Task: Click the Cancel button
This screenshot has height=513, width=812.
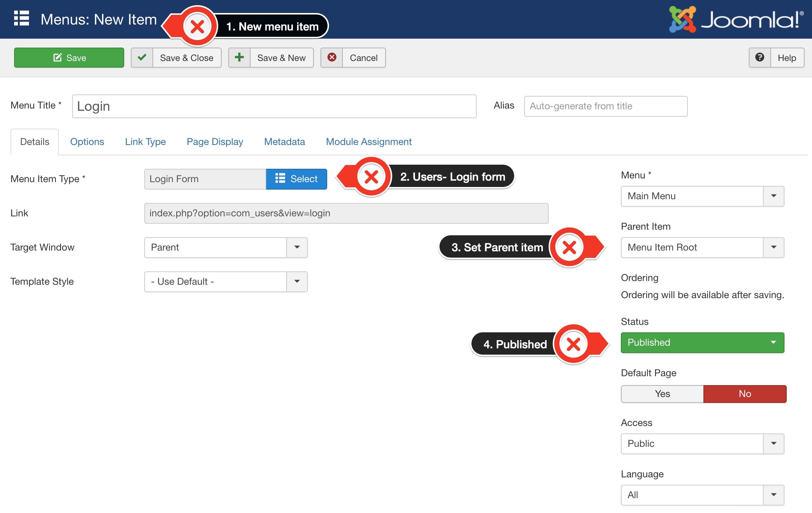Action: click(363, 57)
